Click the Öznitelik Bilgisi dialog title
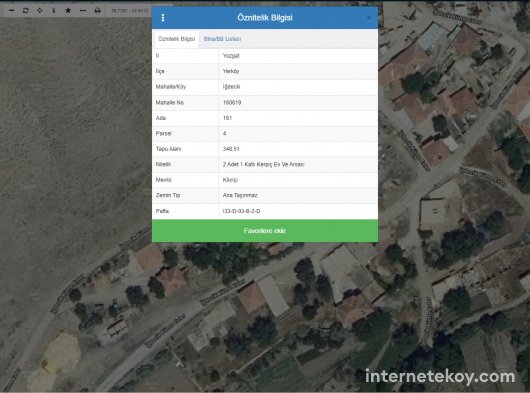This screenshot has width=530, height=393. (x=265, y=18)
